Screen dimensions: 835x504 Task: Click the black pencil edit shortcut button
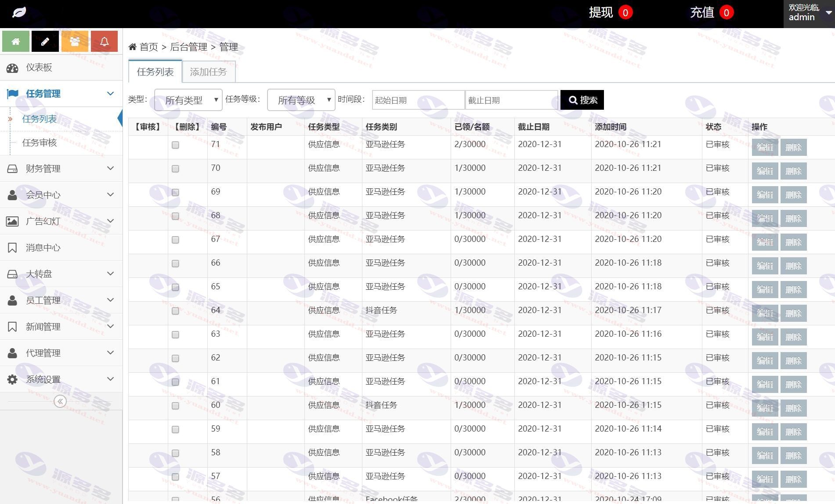pos(45,41)
